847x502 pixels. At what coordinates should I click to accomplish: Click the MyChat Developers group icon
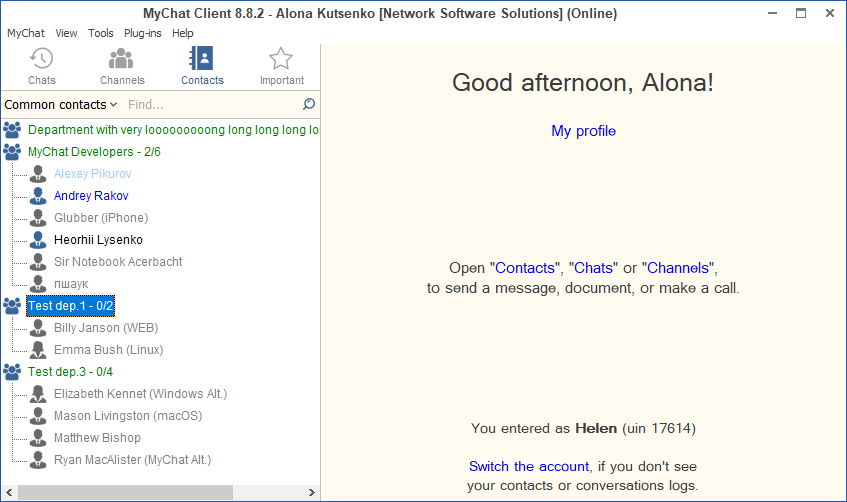tap(12, 152)
